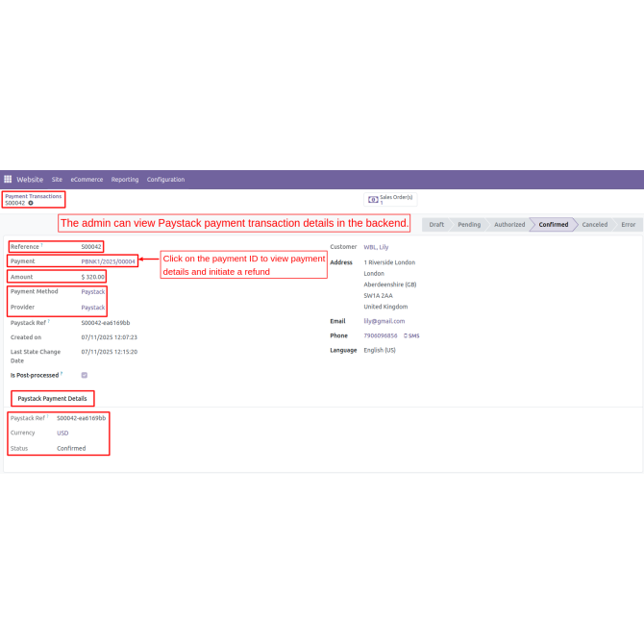Select the Confirmed status stage
This screenshot has height=644, width=644.
pyautogui.click(x=554, y=225)
